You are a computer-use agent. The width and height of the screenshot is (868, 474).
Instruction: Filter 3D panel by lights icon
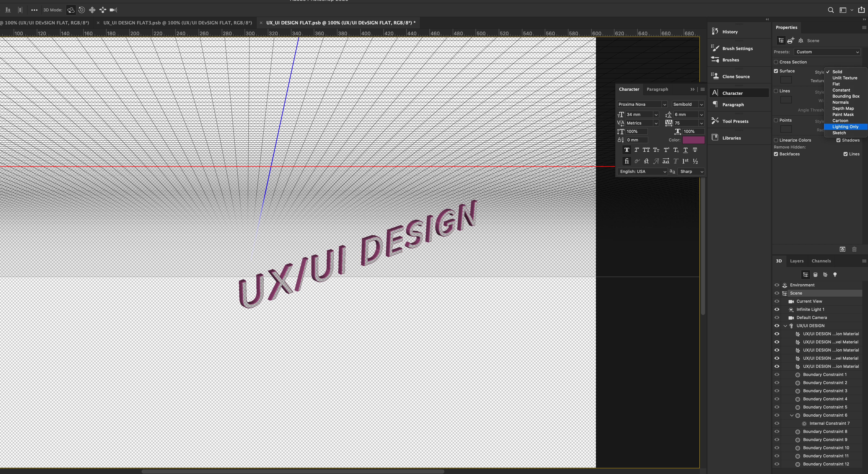835,275
